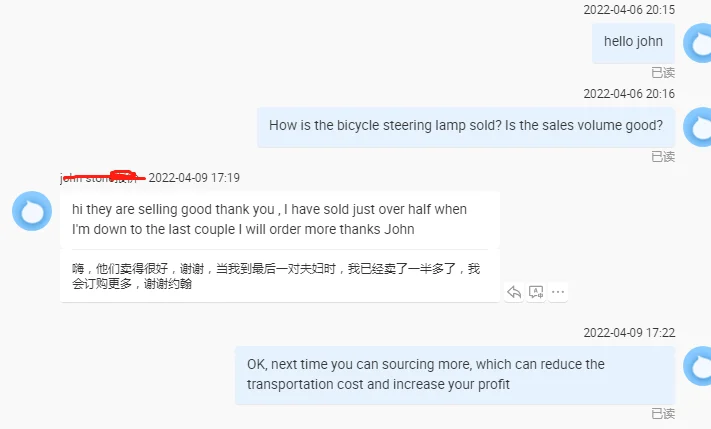
Task: Click the 已读 status under the bicycle lamp question
Action: coord(663,156)
